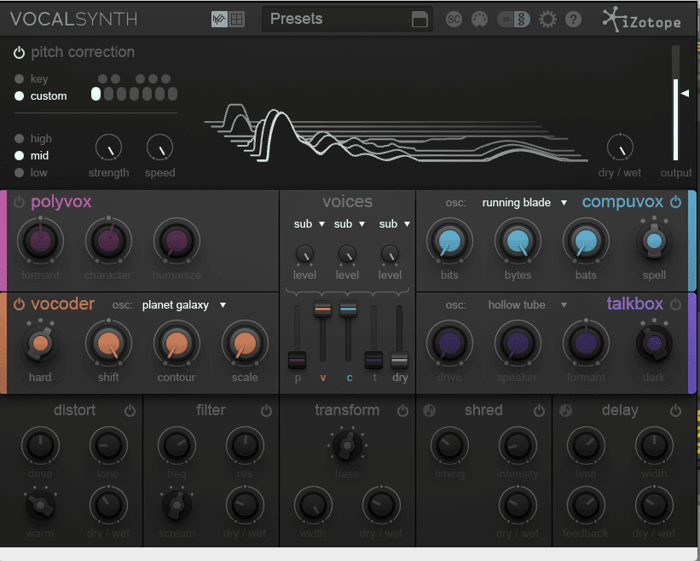Screen dimensions: 700x561
Task: Click the iZotope logo
Action: tap(642, 19)
